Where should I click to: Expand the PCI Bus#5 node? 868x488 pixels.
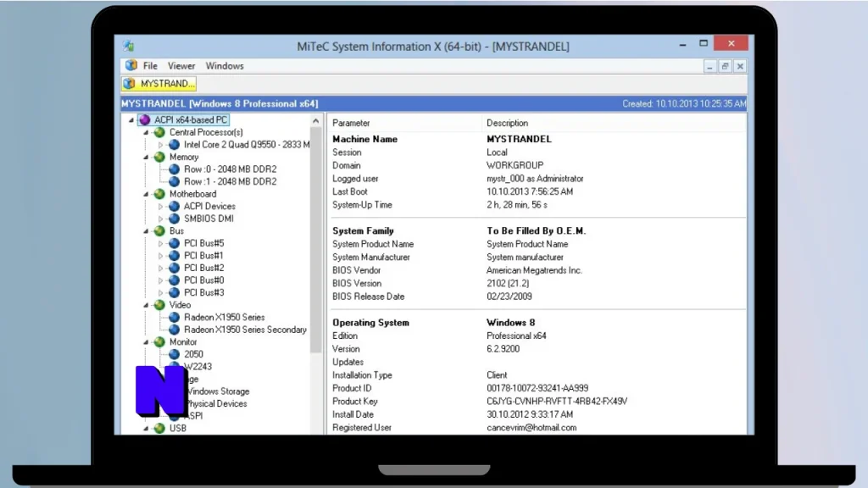(160, 243)
